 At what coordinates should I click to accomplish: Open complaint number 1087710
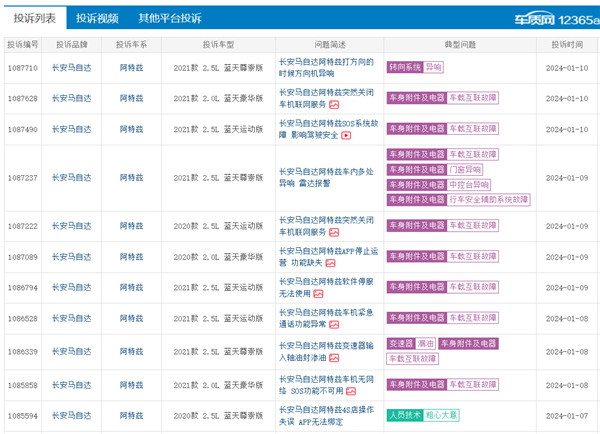coord(22,68)
